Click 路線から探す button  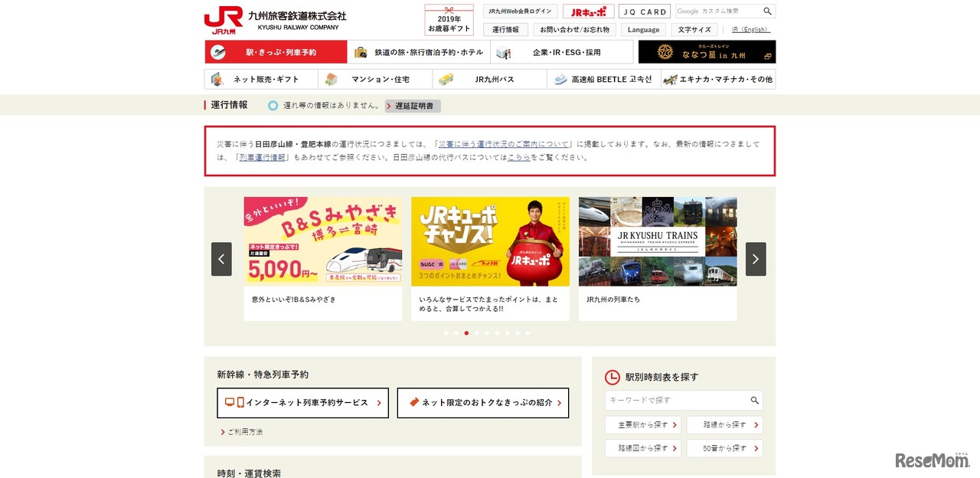[724, 425]
